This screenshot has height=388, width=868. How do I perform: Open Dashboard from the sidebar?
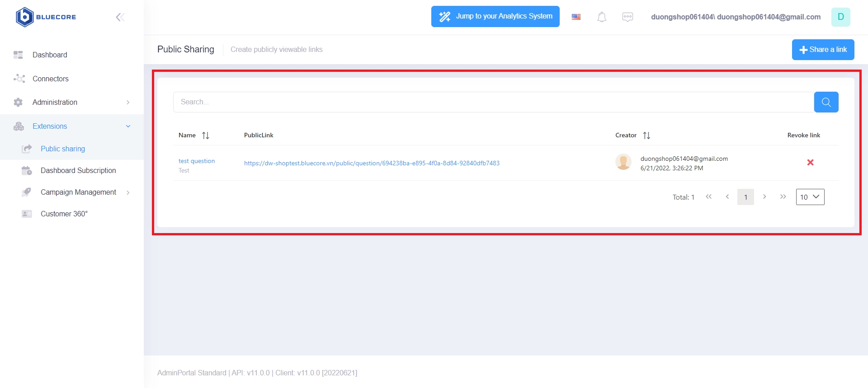click(x=50, y=55)
